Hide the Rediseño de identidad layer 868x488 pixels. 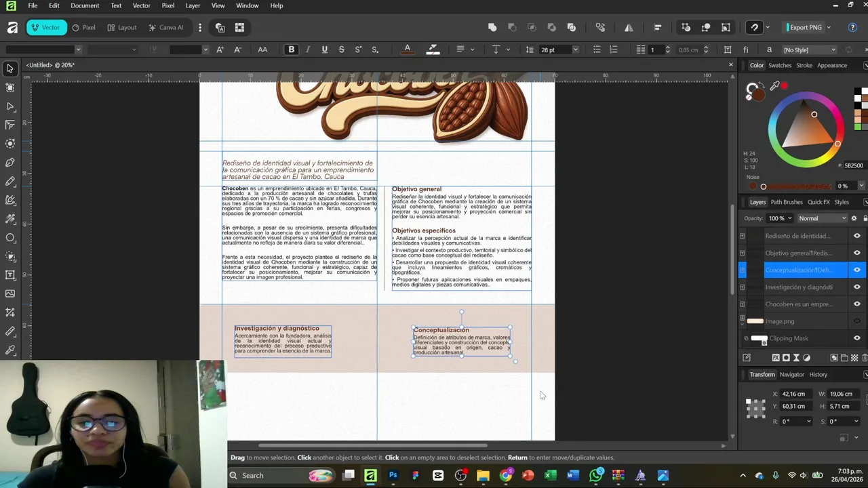(856, 236)
